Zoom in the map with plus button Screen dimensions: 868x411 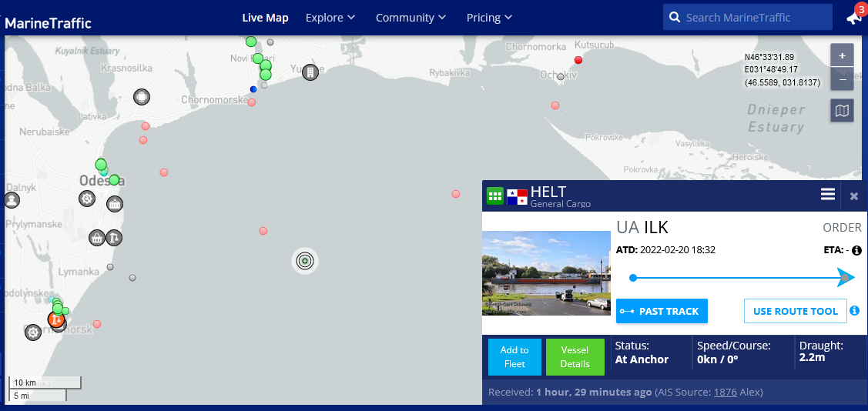click(842, 56)
